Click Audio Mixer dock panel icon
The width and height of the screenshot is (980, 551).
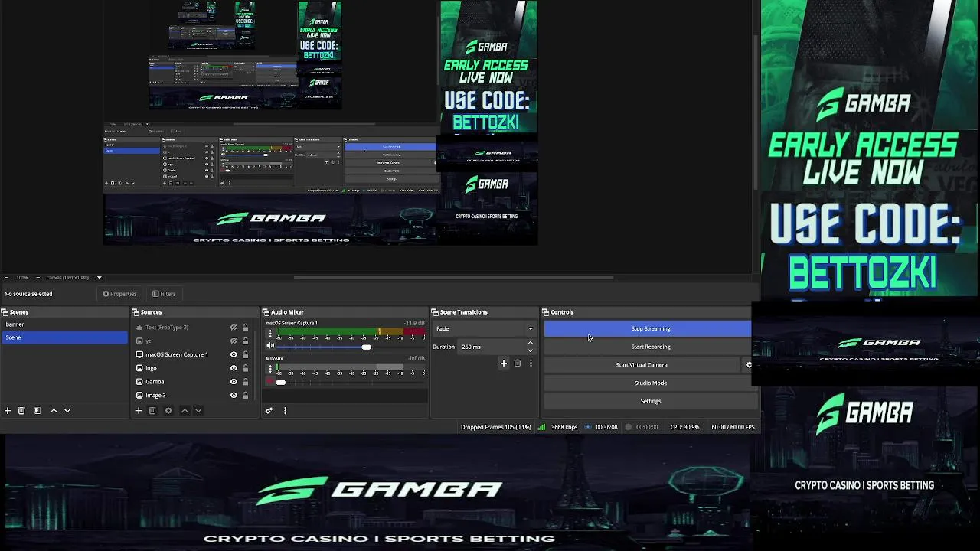(266, 312)
